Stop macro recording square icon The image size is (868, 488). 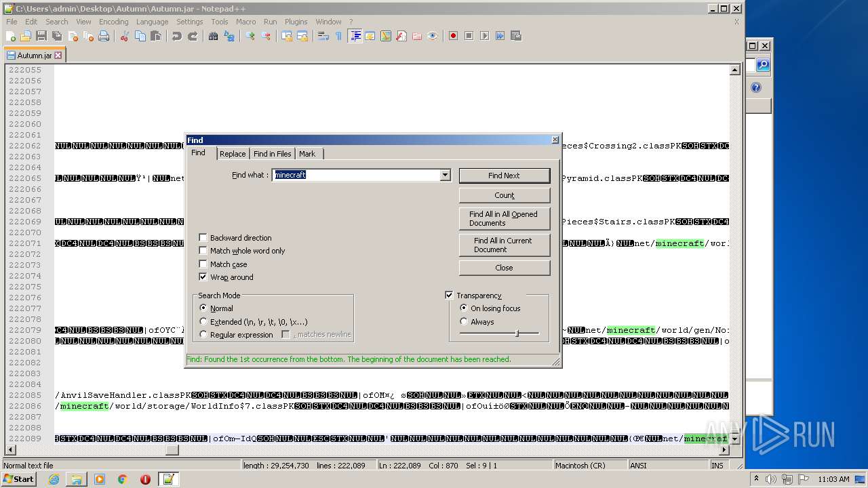tap(469, 36)
